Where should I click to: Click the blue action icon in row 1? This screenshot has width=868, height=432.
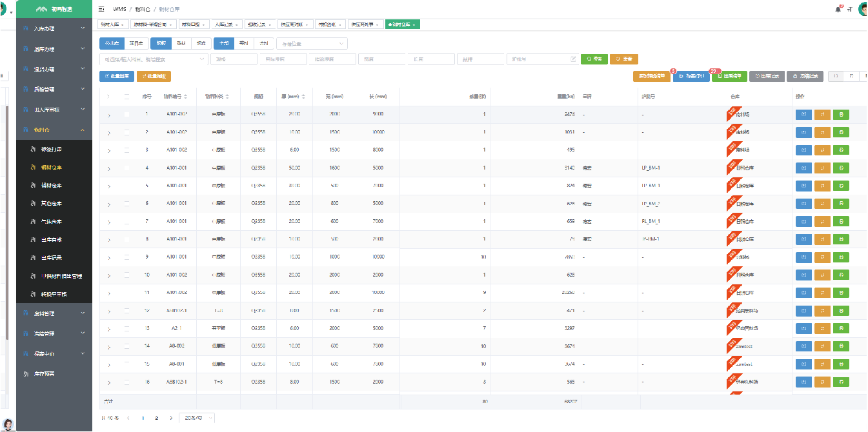click(803, 115)
